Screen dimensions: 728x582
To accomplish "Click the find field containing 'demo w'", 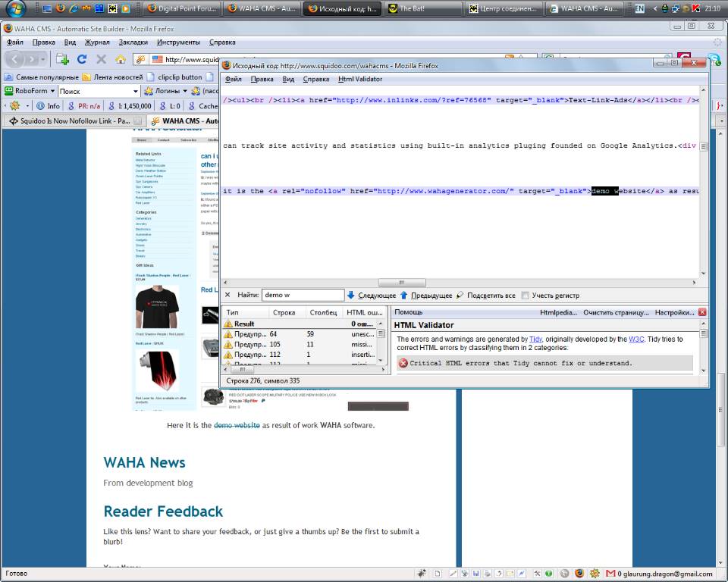I will pyautogui.click(x=303, y=295).
